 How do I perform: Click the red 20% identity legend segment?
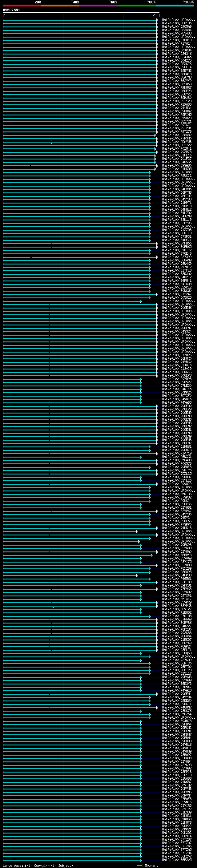click(22, 6)
